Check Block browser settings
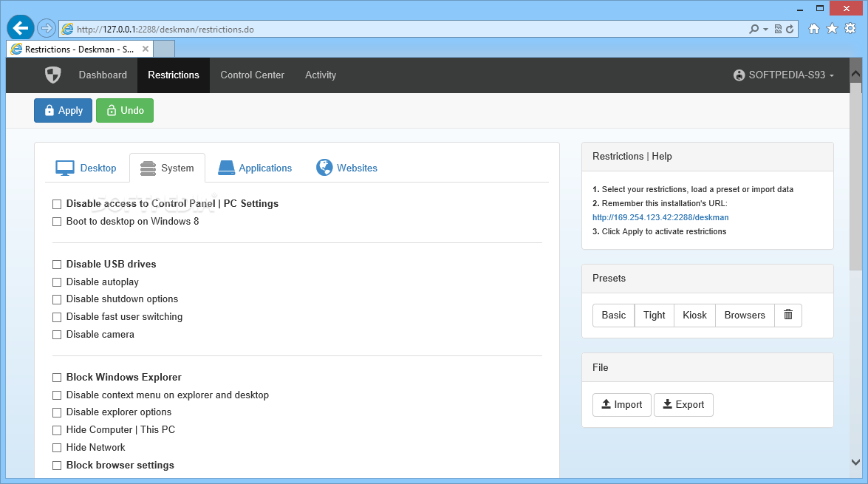 pos(56,466)
